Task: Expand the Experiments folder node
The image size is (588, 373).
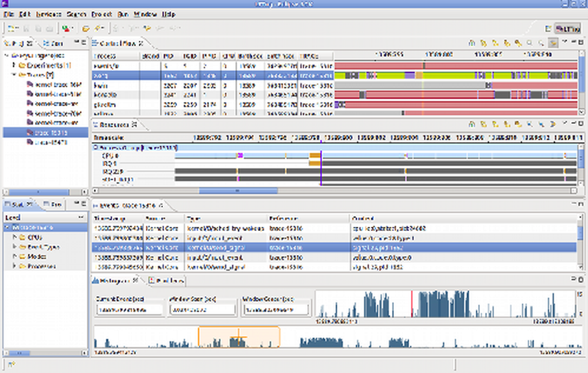Action: point(14,65)
